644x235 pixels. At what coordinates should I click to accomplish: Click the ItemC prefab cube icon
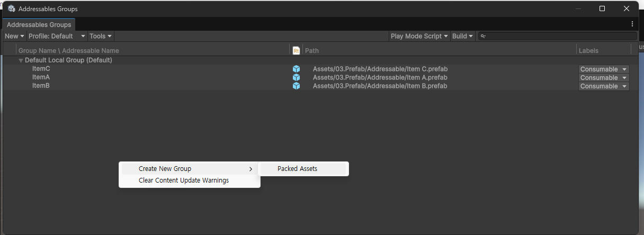[x=296, y=69]
